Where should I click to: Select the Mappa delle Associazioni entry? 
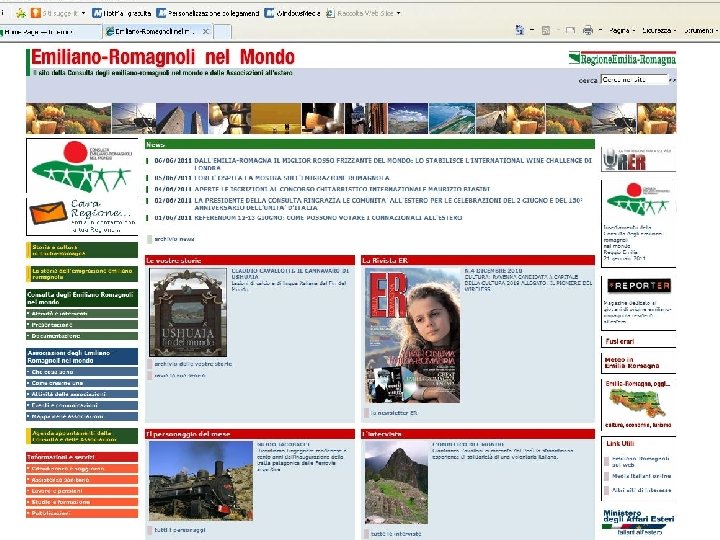[82, 416]
